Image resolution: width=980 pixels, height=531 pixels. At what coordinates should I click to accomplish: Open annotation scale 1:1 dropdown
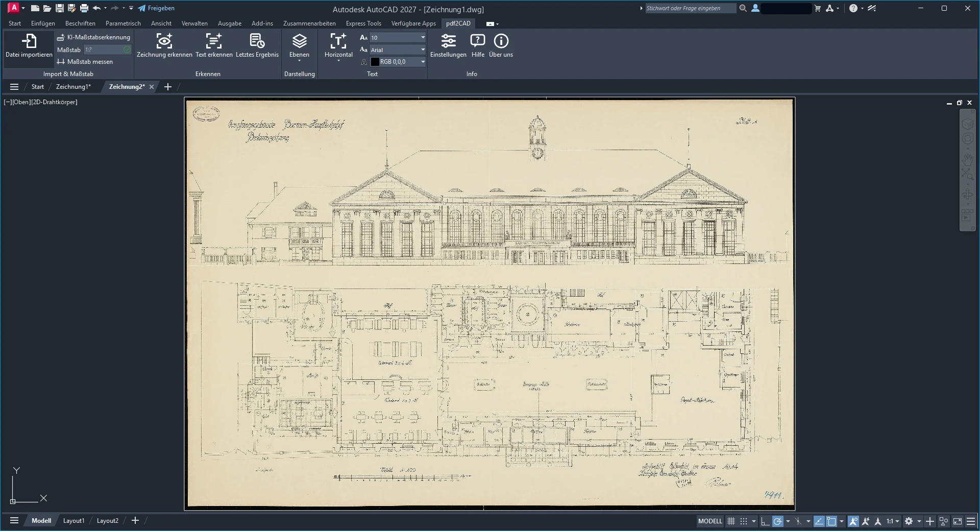click(x=893, y=521)
